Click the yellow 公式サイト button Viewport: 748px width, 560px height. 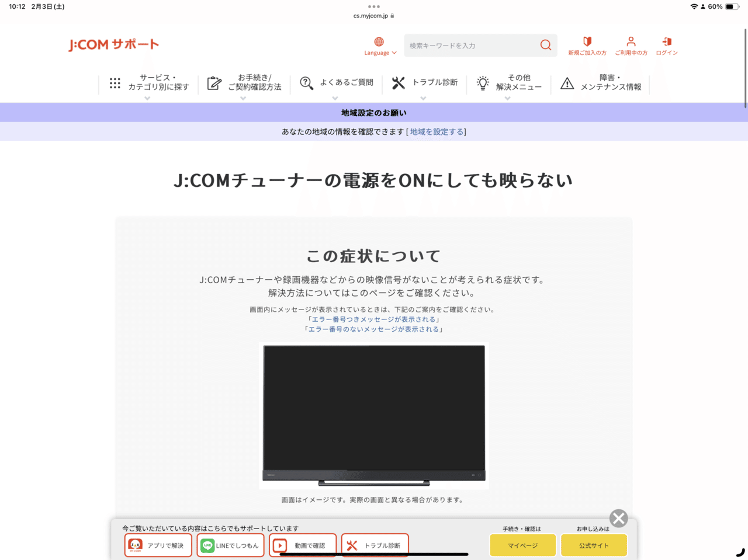point(594,545)
